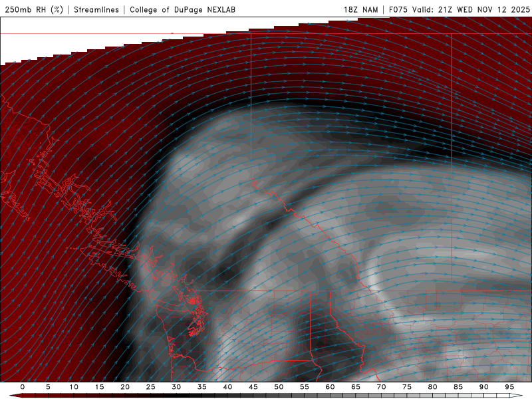Click the colorbar label "60"

click(x=330, y=387)
